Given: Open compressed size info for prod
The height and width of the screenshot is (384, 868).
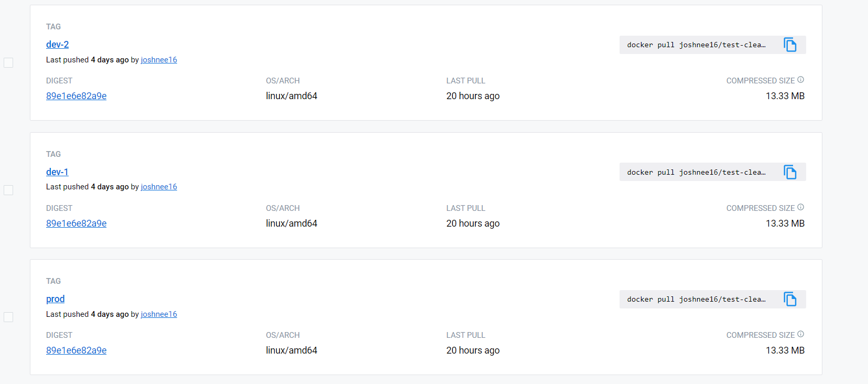Looking at the screenshot, I should [800, 334].
